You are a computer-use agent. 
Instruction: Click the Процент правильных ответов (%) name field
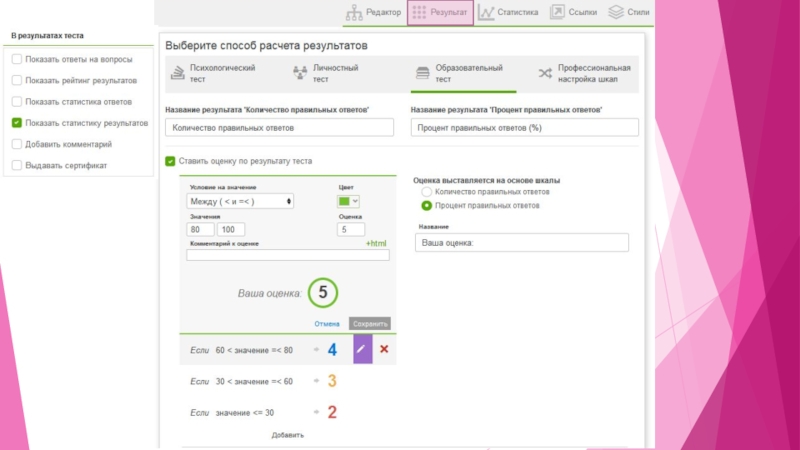[x=524, y=128]
